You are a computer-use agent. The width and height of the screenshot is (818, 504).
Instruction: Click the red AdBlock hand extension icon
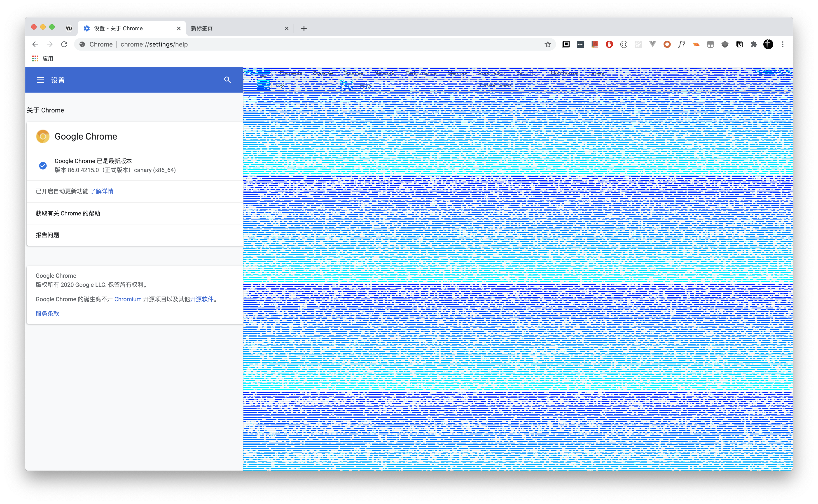click(609, 44)
